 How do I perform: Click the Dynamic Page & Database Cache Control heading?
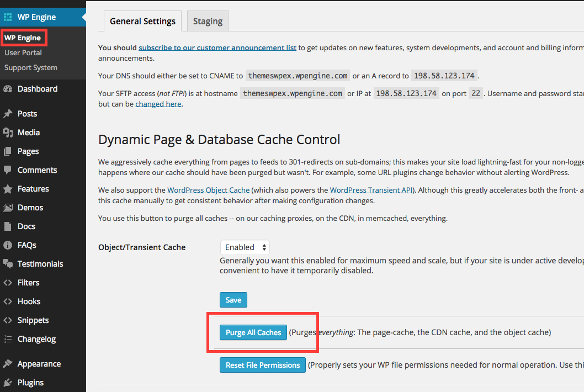click(x=219, y=140)
